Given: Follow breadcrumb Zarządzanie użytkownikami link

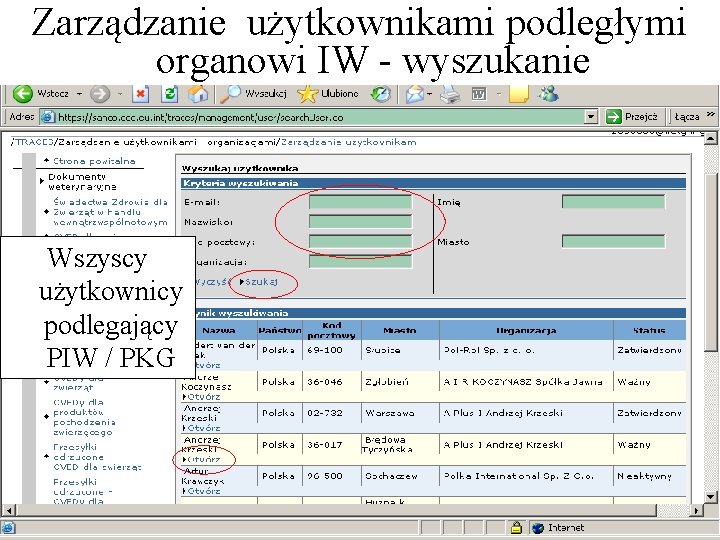Looking at the screenshot, I should [349, 142].
